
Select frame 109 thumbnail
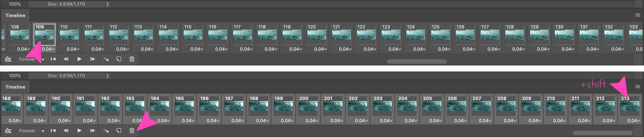point(45,35)
